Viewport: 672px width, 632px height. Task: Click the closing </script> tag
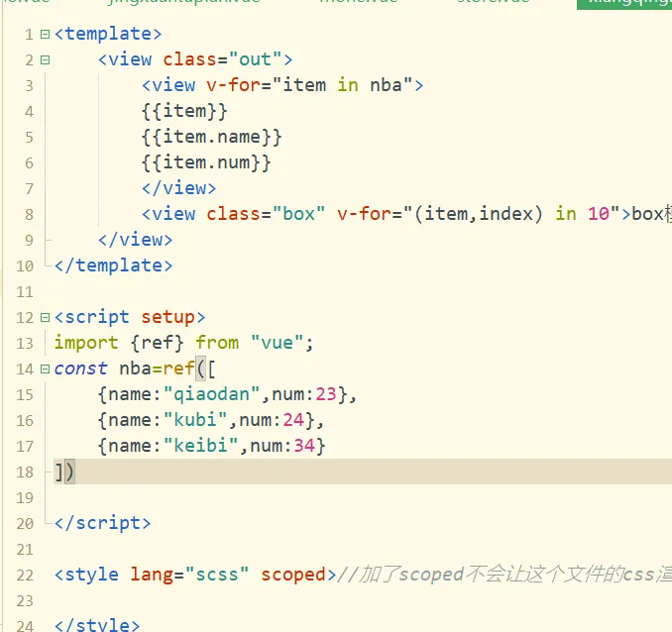coord(102,523)
